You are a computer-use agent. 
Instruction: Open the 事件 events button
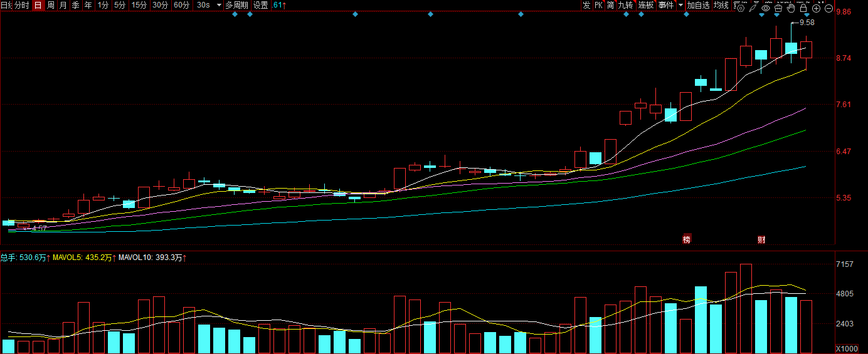[x=666, y=5]
